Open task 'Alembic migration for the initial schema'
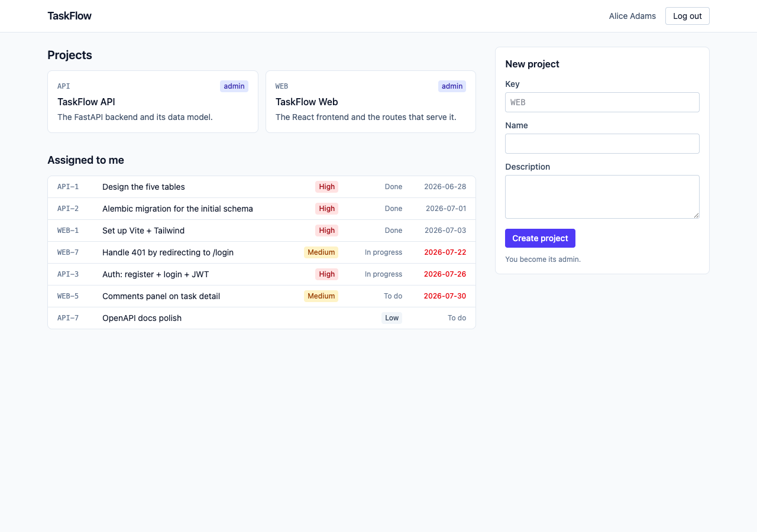This screenshot has height=532, width=757. [261, 209]
